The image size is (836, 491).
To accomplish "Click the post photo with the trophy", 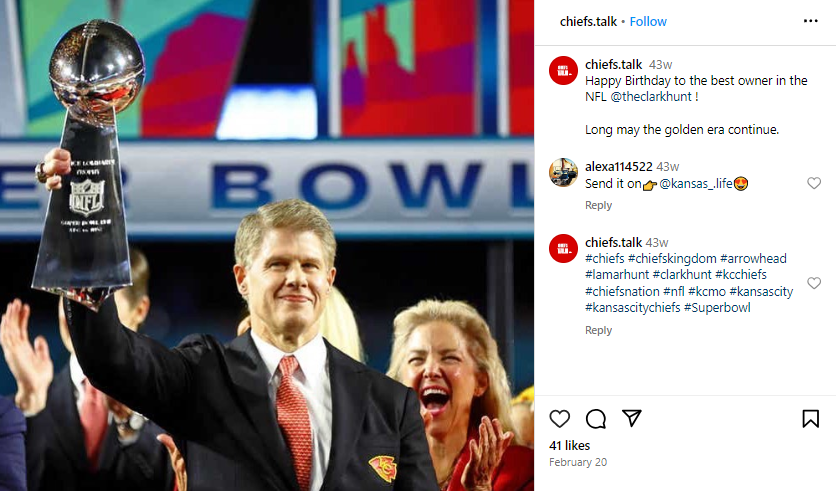I will [267, 245].
